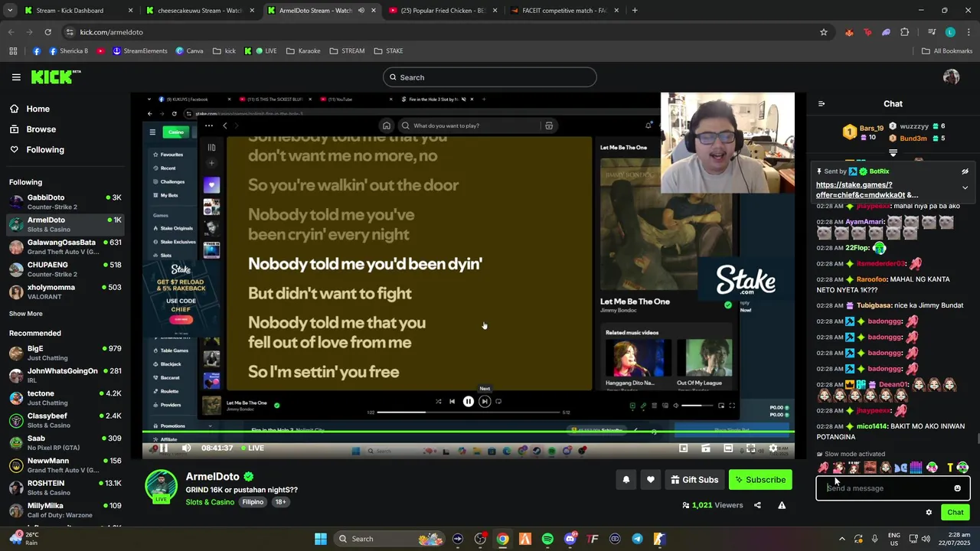Open ROSHTEIN recommended channel
Image resolution: width=980 pixels, height=551 pixels.
click(x=65, y=487)
